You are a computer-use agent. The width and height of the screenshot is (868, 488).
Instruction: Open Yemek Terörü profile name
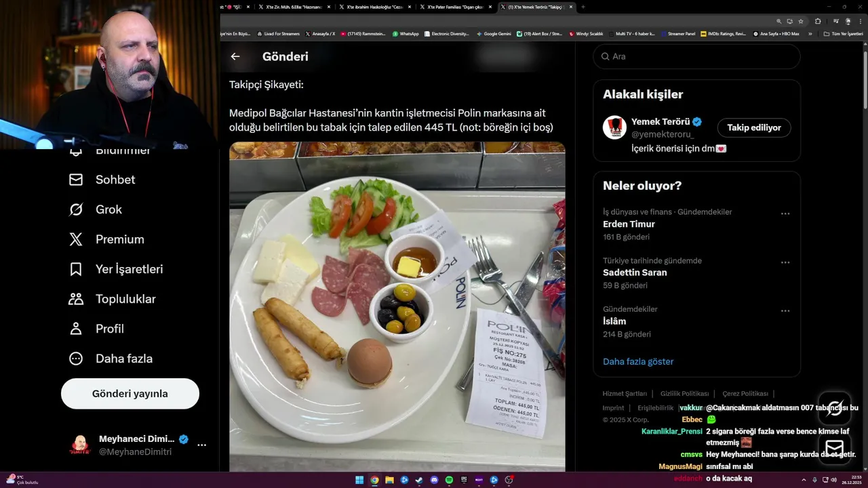pos(660,122)
